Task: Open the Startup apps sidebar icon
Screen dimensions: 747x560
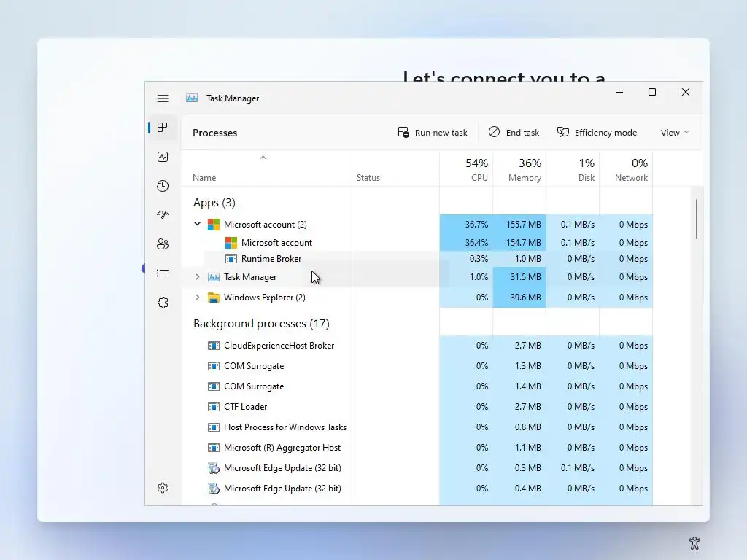Action: tap(163, 215)
